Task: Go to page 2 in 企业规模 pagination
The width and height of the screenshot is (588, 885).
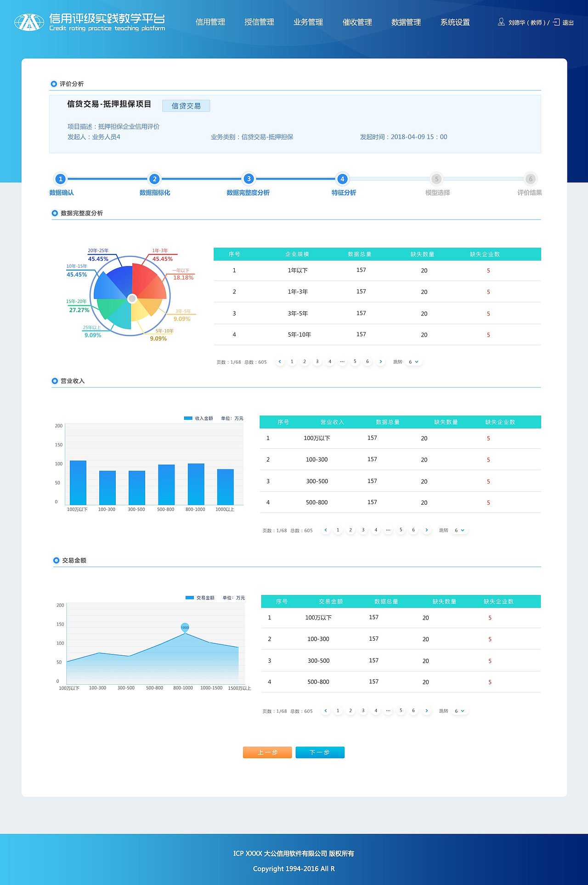Action: point(305,361)
